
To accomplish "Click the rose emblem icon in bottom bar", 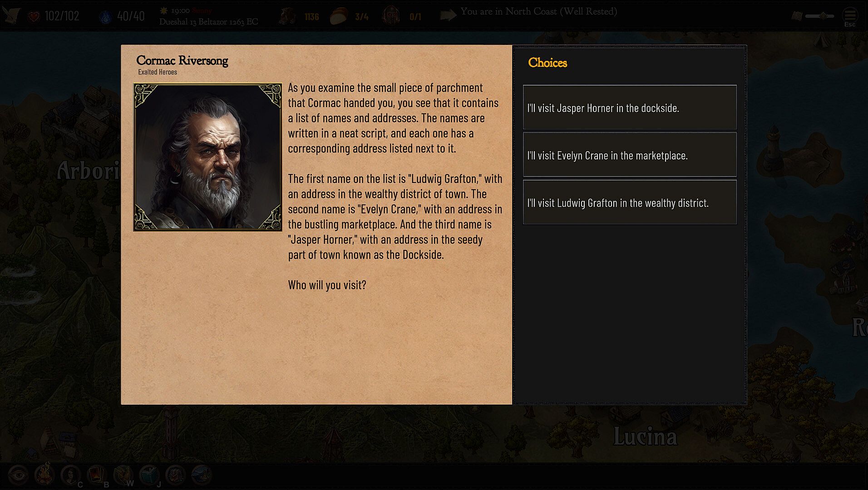I will pos(175,475).
